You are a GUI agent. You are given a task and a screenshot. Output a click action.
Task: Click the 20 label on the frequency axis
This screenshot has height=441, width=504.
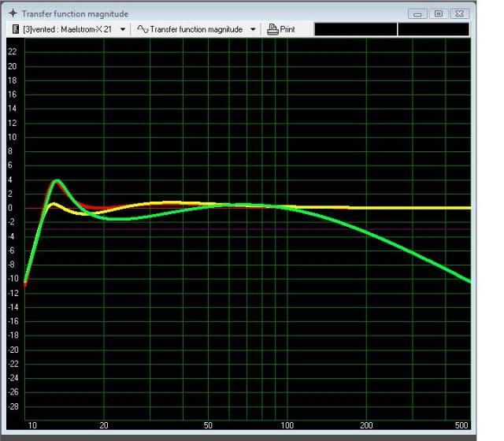tap(104, 425)
